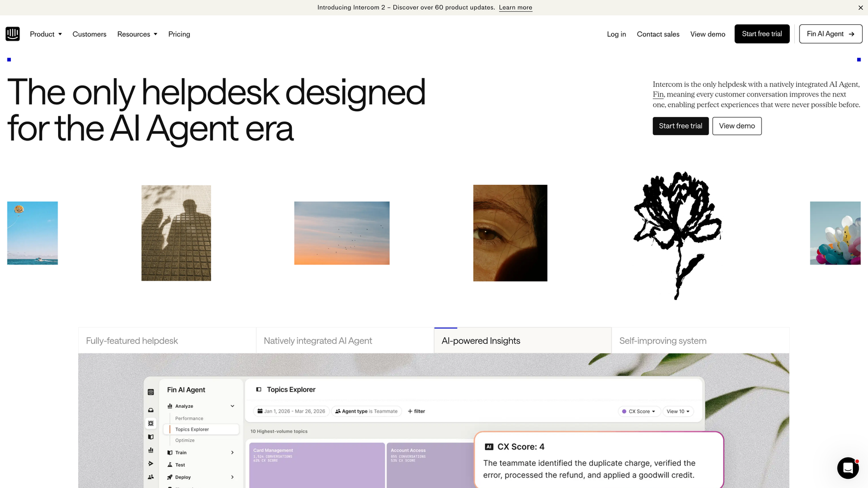The image size is (868, 488).
Task: Click the calendar icon in the date filter
Action: click(260, 411)
